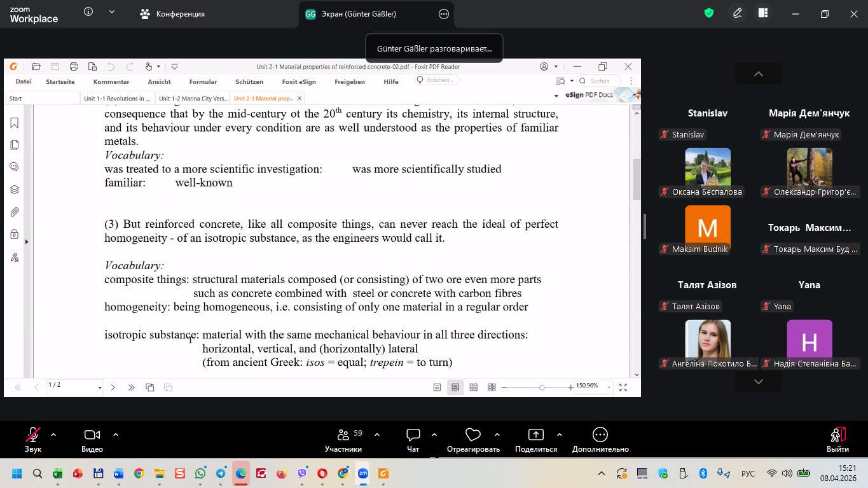Open the zoom percentage dropdown in Foxit
The height and width of the screenshot is (488, 868).
click(609, 387)
